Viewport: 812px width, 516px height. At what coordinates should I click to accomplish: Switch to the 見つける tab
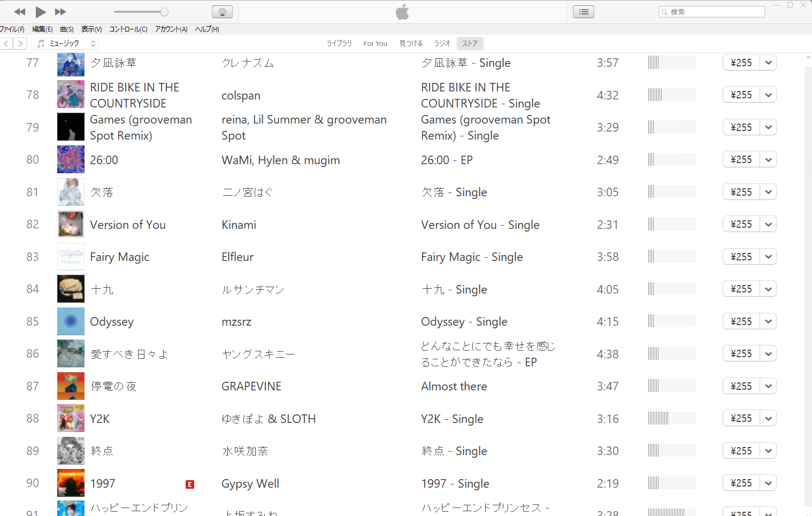pyautogui.click(x=411, y=43)
